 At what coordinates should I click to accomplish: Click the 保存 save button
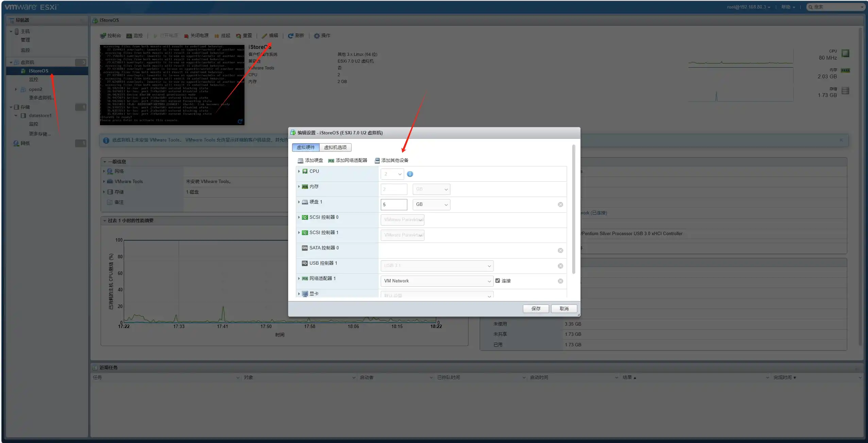pyautogui.click(x=536, y=309)
